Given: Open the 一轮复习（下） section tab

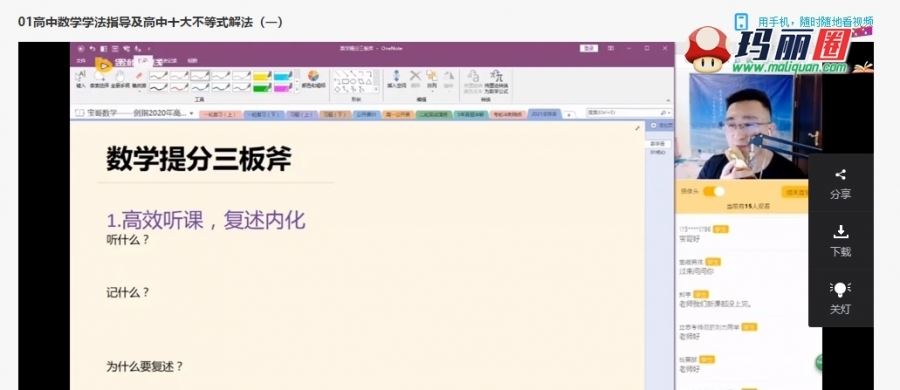Looking at the screenshot, I should pyautogui.click(x=263, y=114).
